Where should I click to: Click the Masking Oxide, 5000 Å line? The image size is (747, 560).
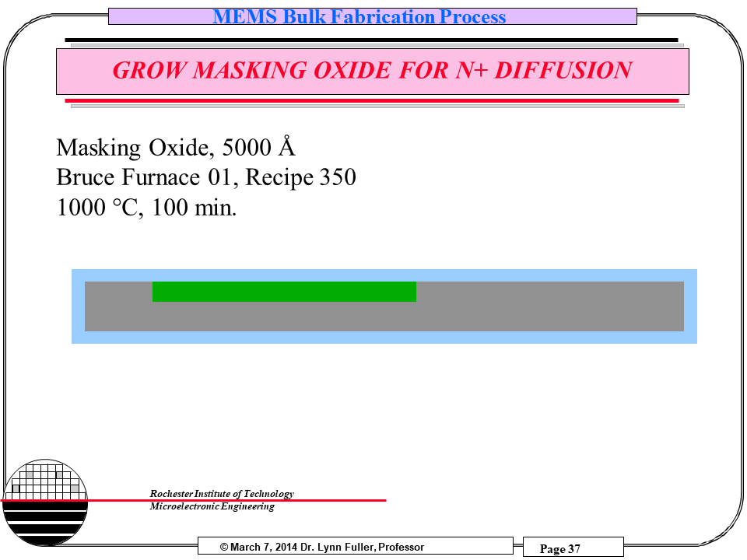(176, 147)
